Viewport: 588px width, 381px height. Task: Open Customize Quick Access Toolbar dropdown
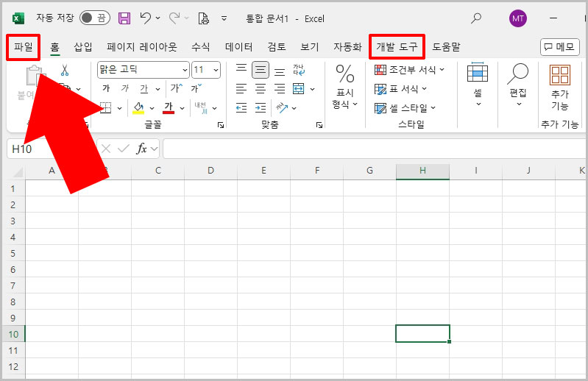[224, 18]
